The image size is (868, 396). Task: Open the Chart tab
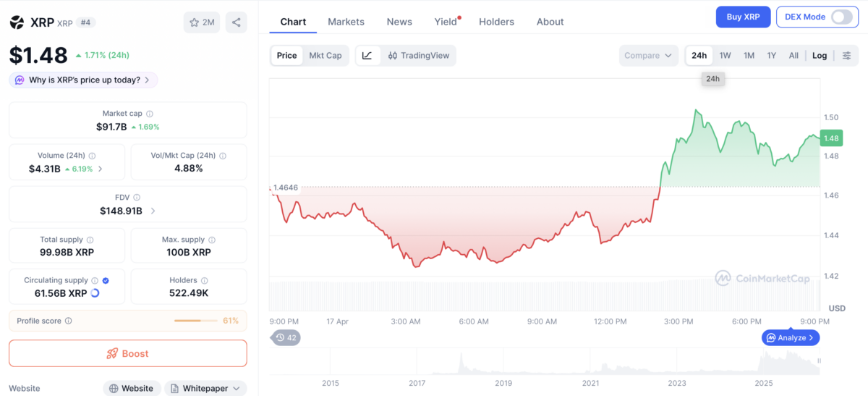293,22
